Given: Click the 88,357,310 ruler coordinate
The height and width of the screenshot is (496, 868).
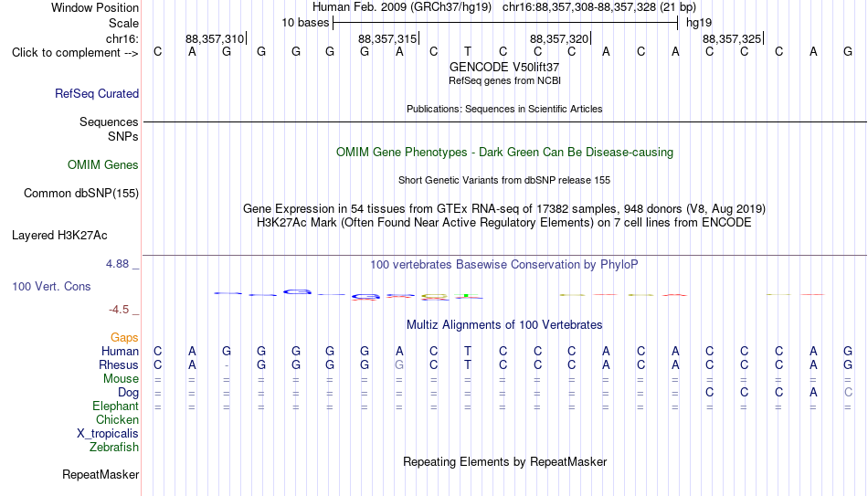Looking at the screenshot, I should pos(215,38).
